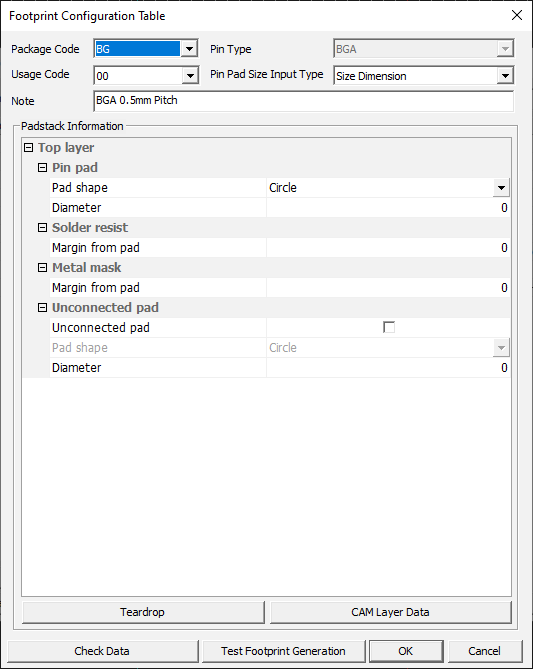Enable the Unconnected pad checkbox
533x669 pixels.
coord(389,327)
